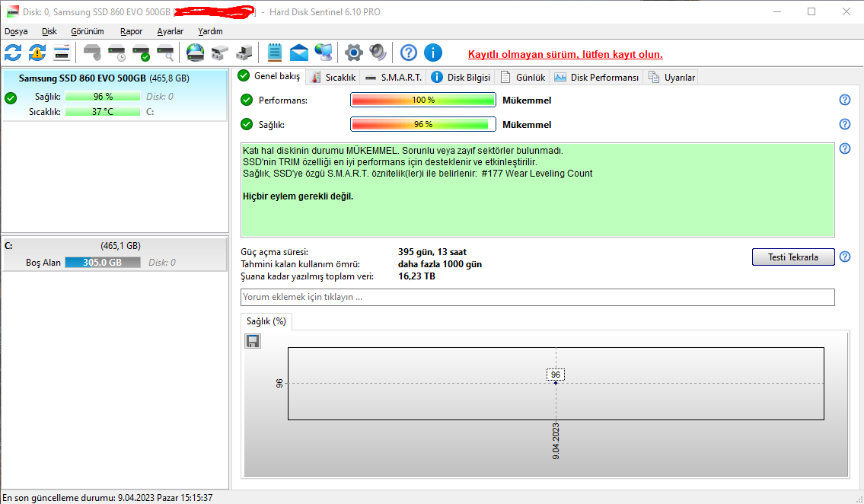The image size is (864, 504).
Task: Switch to Genel bakış tab
Action: tap(269, 76)
